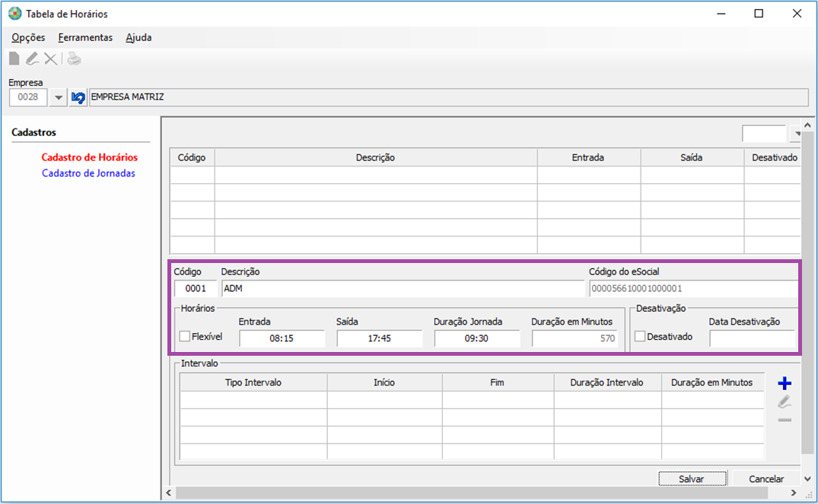The height and width of the screenshot is (504, 818).
Task: Toggle the Desativado checkbox
Action: click(640, 336)
